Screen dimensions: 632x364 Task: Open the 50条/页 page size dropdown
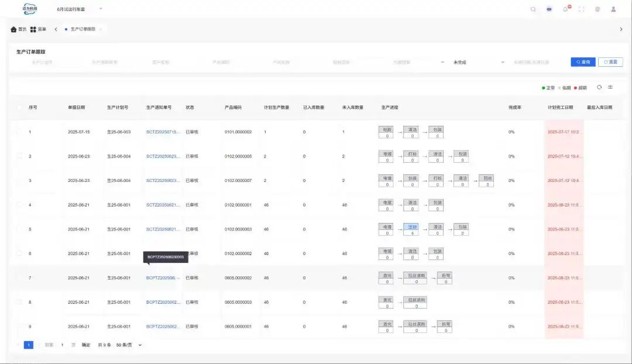click(x=129, y=345)
